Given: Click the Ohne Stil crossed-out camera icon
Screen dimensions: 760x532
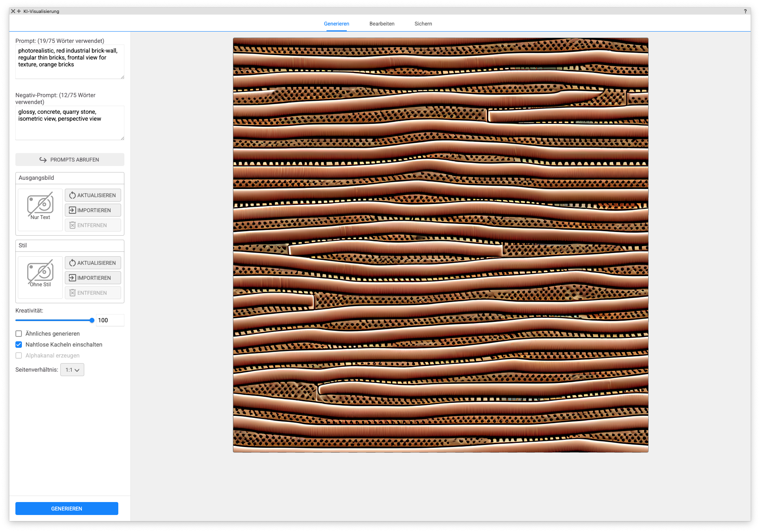Looking at the screenshot, I should pyautogui.click(x=40, y=272).
